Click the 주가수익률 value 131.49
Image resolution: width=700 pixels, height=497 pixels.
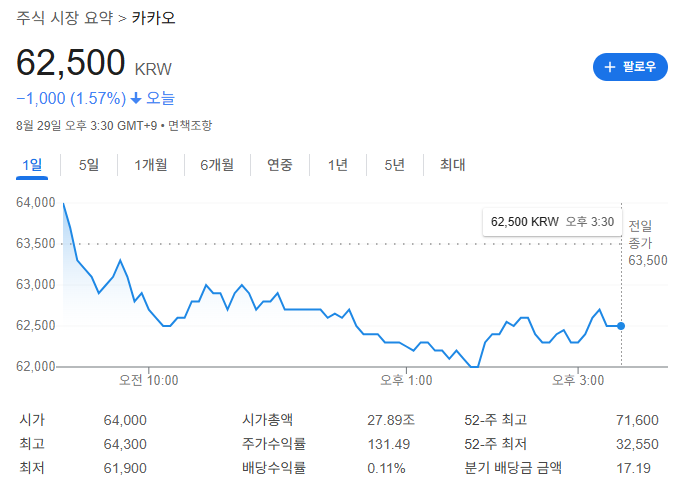pyautogui.click(x=389, y=444)
